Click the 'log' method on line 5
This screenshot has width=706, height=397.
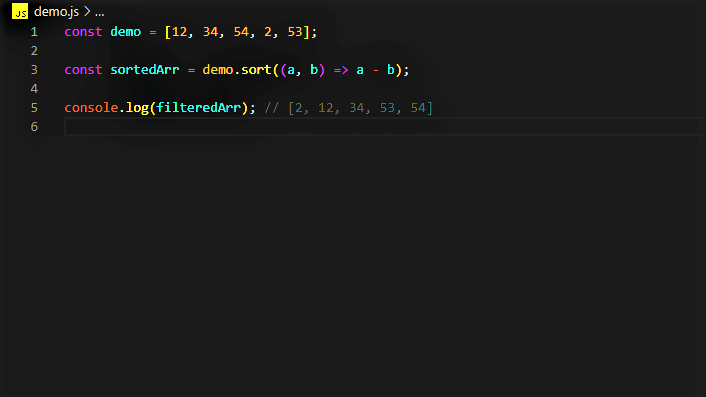tap(137, 108)
